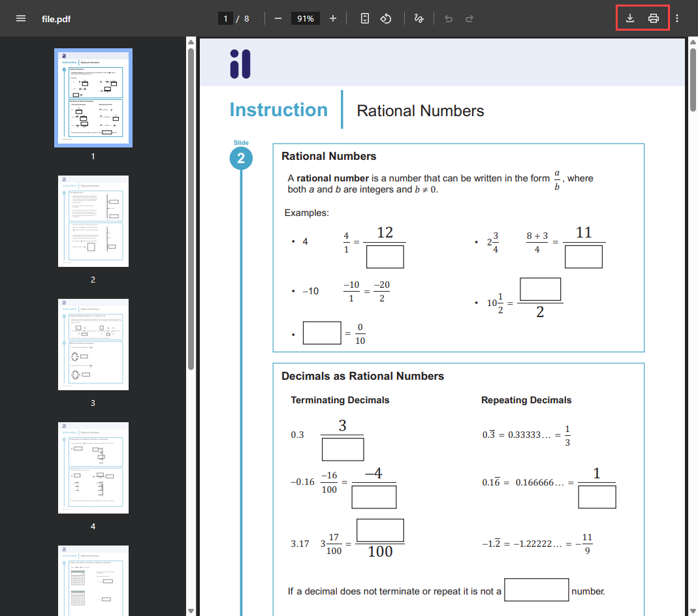The width and height of the screenshot is (698, 616).
Task: Click the denominator box under 12
Action: click(x=385, y=256)
